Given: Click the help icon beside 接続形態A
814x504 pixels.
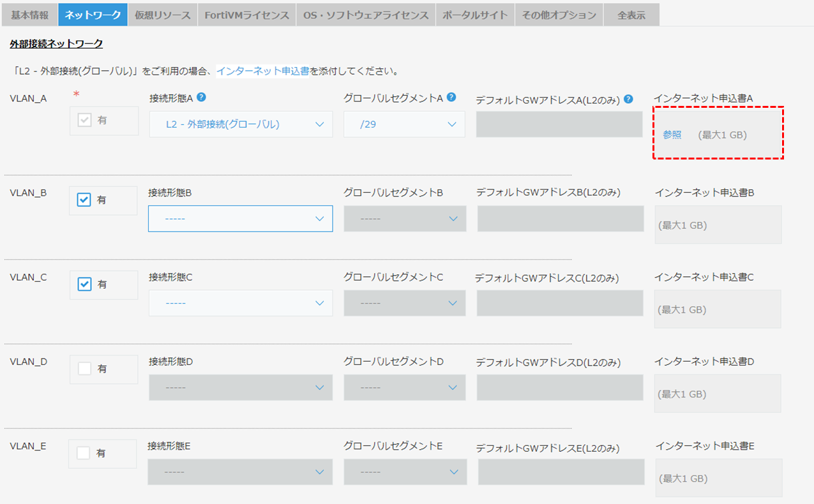Looking at the screenshot, I should [201, 98].
